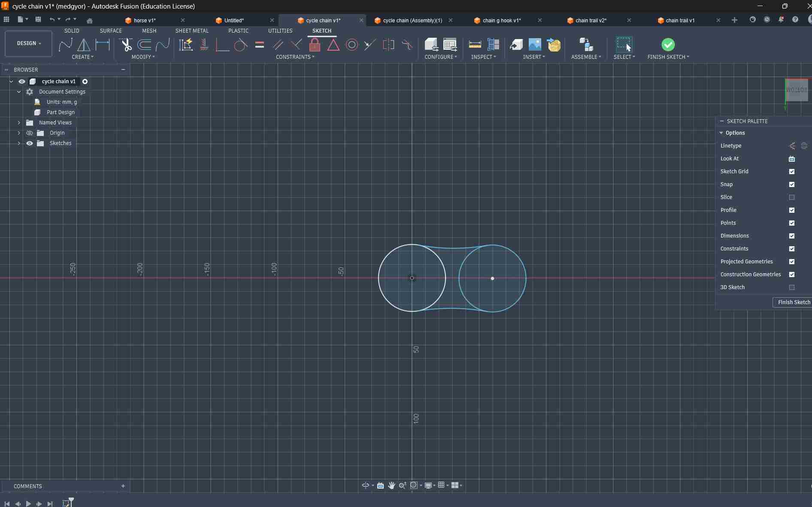Apply the Concentric constraint
The image size is (812, 507).
click(x=351, y=45)
